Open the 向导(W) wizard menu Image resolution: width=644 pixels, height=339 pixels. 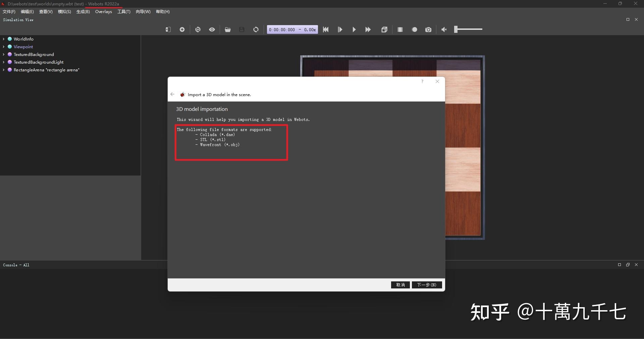(143, 11)
